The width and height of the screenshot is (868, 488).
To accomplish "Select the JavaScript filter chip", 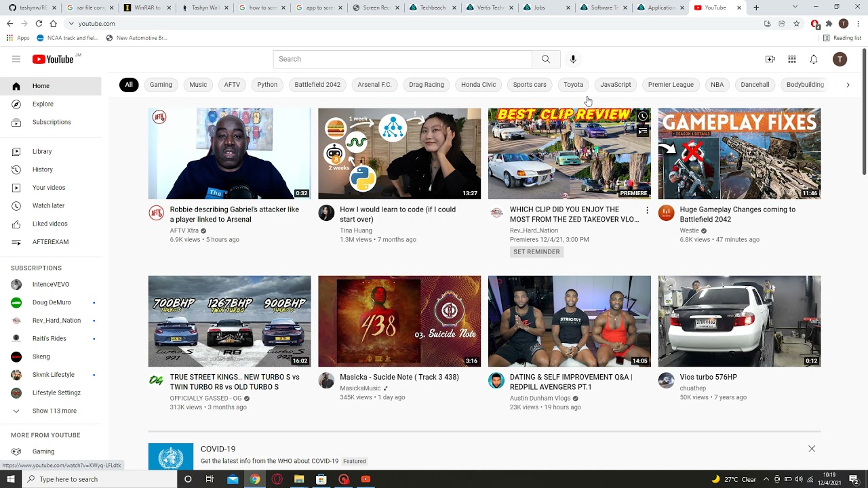I will [x=616, y=85].
